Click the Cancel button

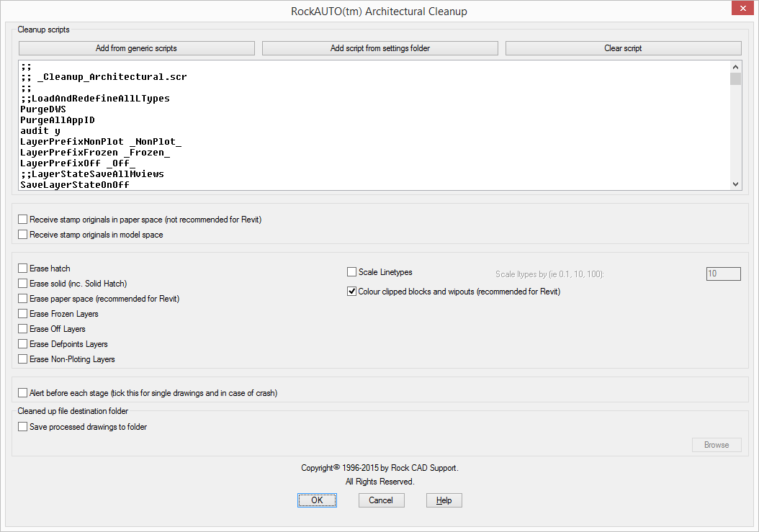point(381,500)
